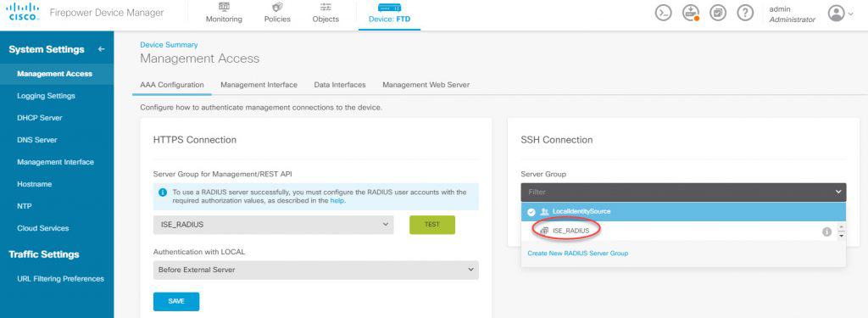868x318 pixels.
Task: Open Hostname settings
Action: click(34, 184)
